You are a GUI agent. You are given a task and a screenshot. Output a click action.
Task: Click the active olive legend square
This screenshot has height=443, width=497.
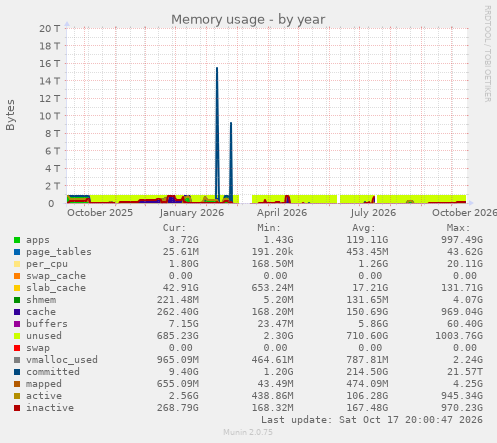tap(17, 396)
